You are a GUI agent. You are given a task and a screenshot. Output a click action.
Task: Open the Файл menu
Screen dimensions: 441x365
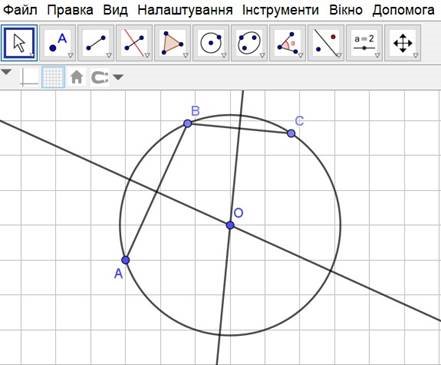(20, 10)
